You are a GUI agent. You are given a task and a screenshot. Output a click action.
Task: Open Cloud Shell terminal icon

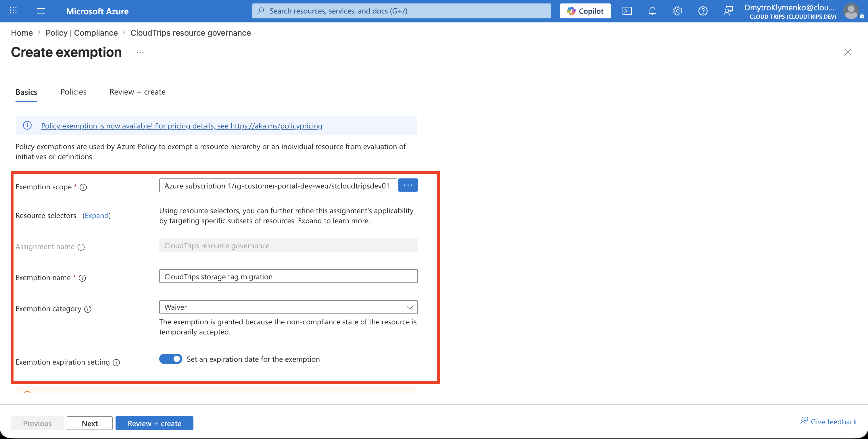click(627, 11)
